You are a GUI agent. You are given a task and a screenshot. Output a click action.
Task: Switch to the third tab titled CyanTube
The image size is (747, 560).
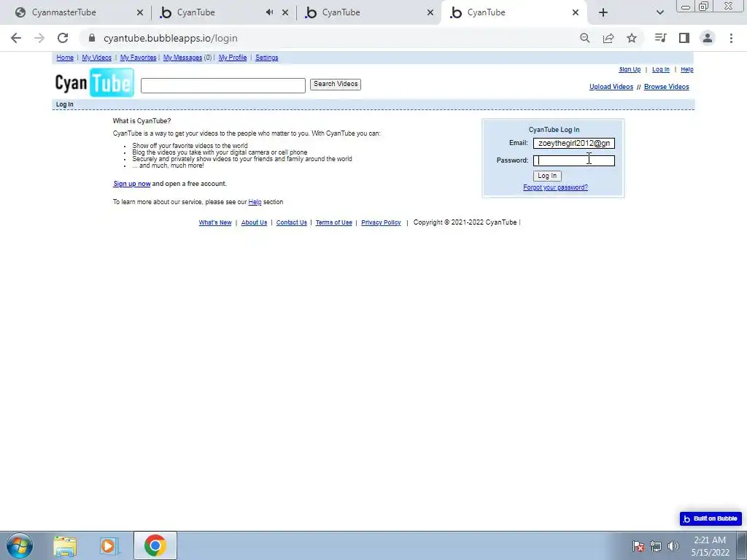[x=341, y=12]
